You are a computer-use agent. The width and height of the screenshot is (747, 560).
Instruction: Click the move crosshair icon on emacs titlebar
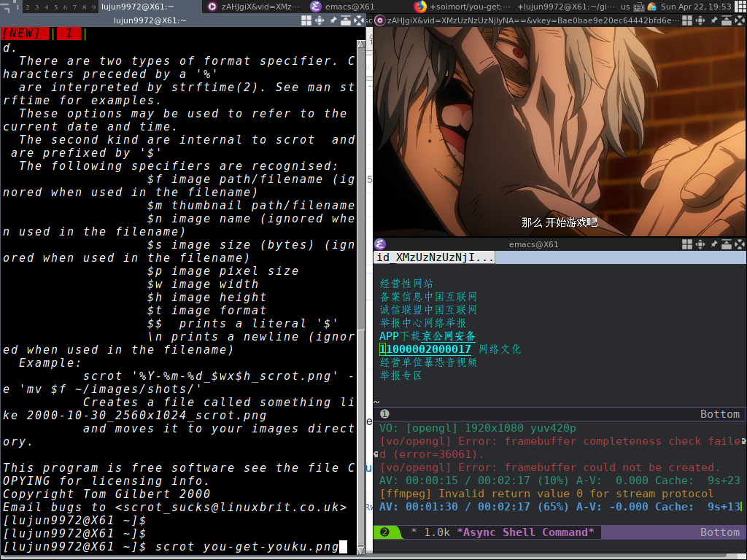click(700, 244)
